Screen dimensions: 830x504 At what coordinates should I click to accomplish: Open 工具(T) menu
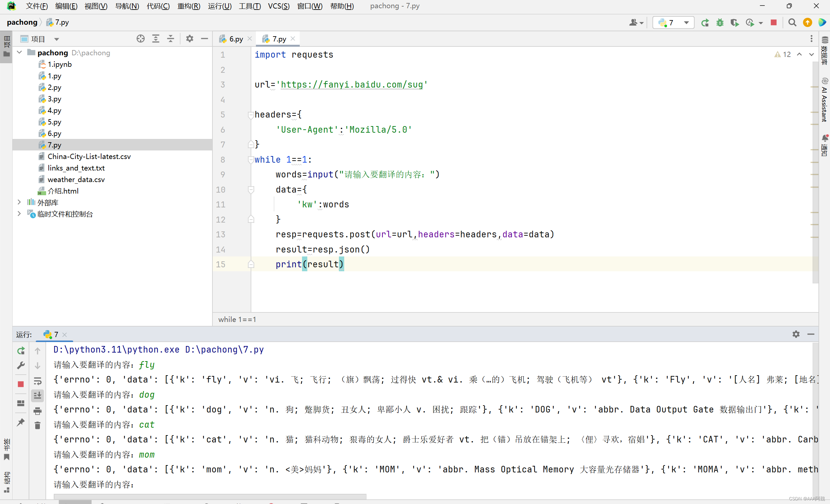coord(250,6)
